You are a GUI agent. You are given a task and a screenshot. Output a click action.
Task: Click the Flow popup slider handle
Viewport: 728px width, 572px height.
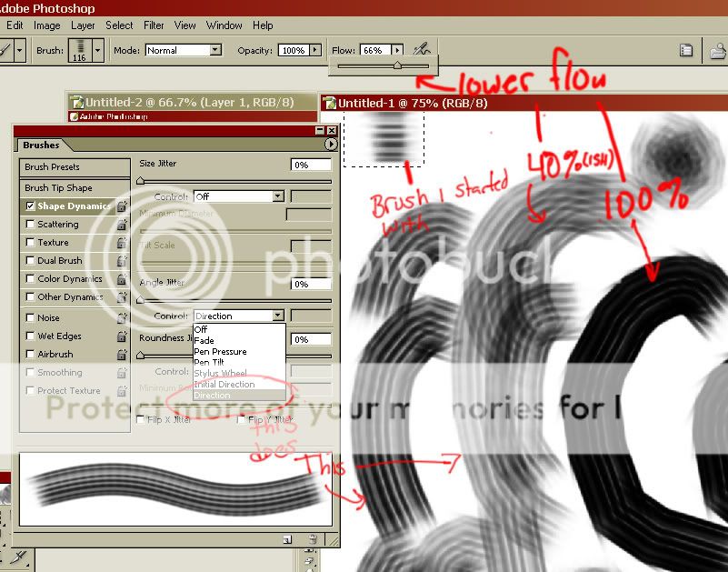pos(397,65)
